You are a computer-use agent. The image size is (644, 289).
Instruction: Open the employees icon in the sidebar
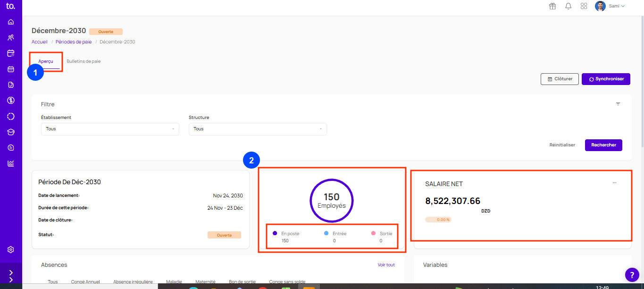click(x=11, y=37)
